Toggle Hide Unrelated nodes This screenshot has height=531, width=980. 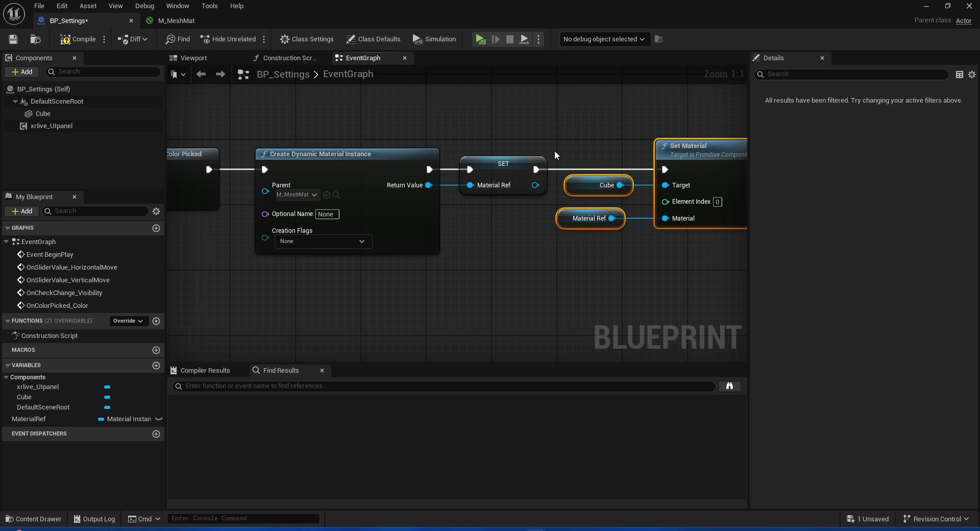click(228, 39)
